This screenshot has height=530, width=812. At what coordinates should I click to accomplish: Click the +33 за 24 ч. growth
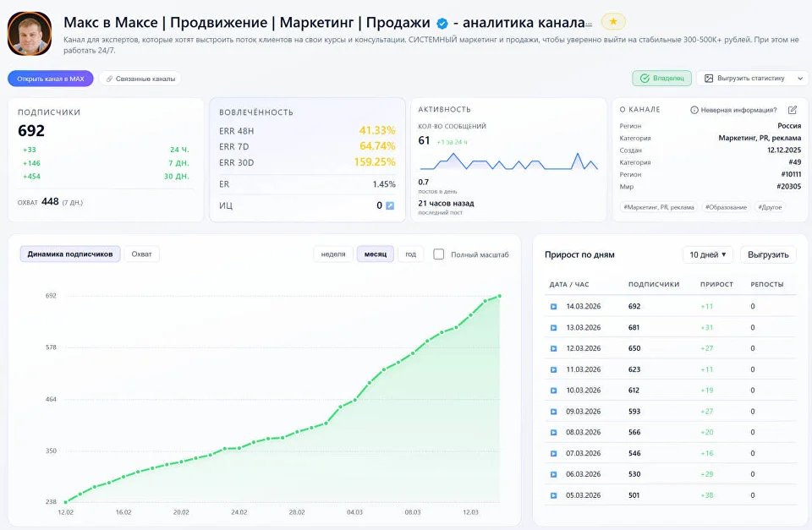tap(29, 150)
